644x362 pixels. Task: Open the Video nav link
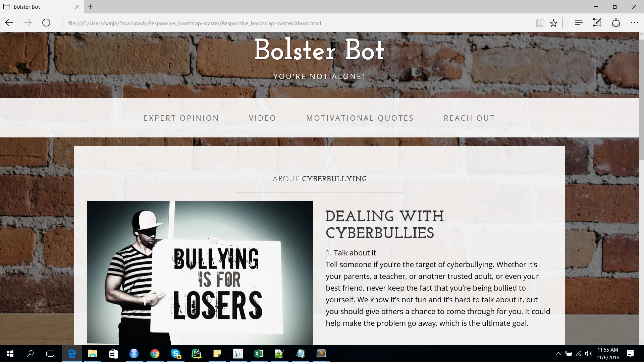[263, 118]
